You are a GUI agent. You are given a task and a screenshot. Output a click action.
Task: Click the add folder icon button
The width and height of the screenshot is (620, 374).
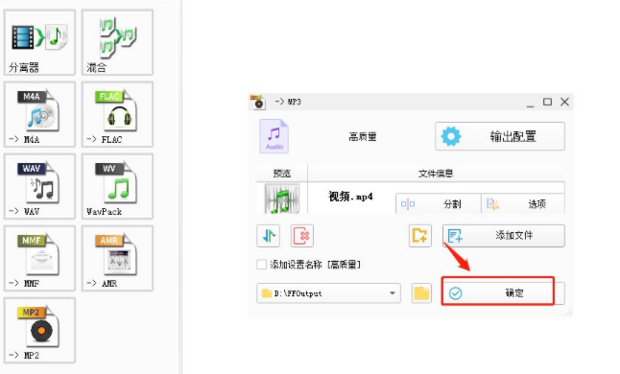point(420,236)
